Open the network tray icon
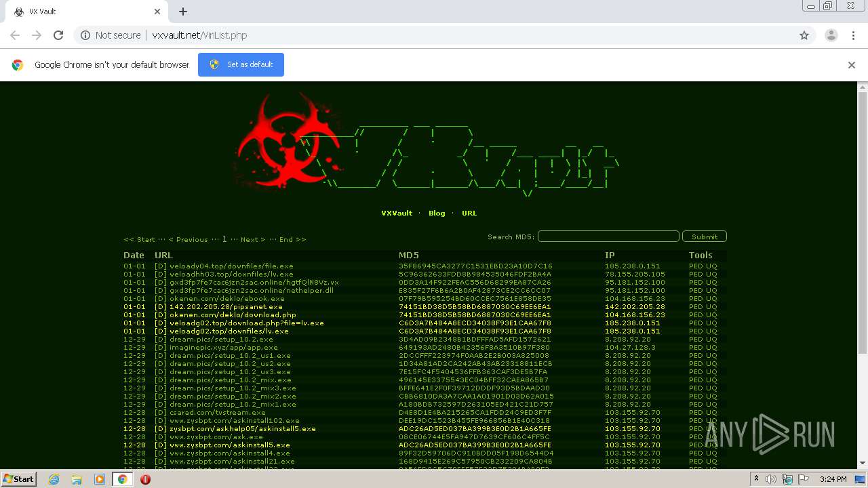 tap(787, 479)
